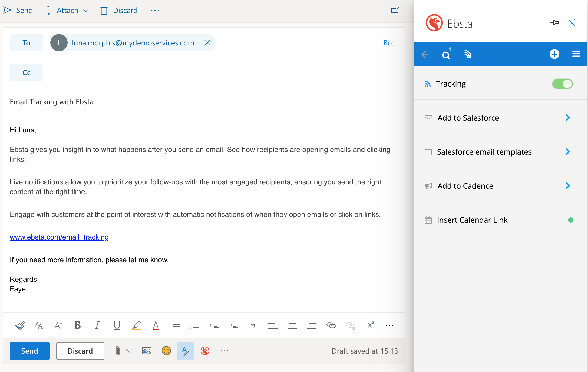The image size is (588, 372).
Task: Click the tracking feed icon in blue bar
Action: (x=468, y=55)
